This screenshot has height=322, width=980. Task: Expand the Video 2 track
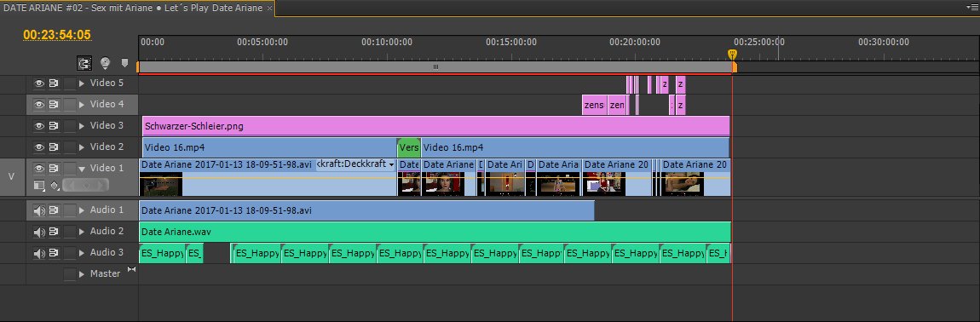(81, 147)
